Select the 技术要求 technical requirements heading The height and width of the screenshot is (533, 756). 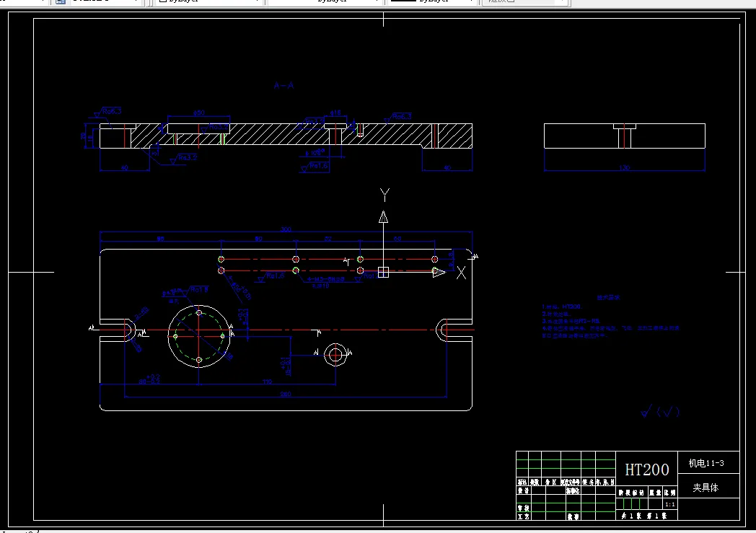pos(608,298)
